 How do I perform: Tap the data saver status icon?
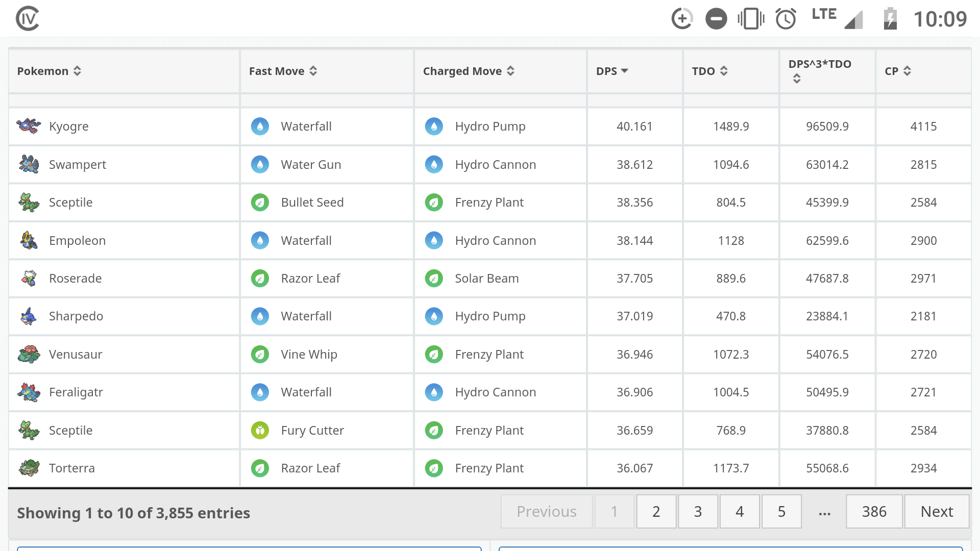pyautogui.click(x=682, y=19)
